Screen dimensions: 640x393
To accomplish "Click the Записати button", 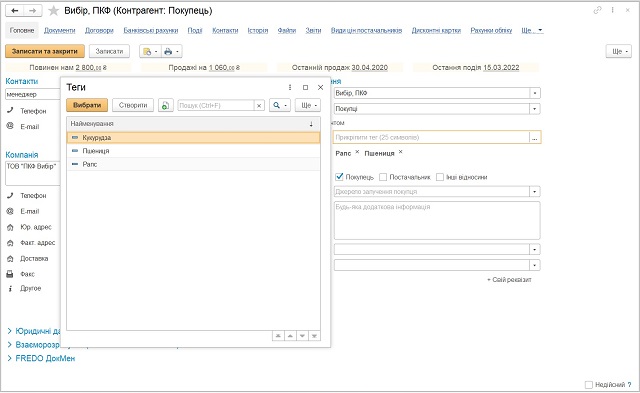I will (109, 51).
